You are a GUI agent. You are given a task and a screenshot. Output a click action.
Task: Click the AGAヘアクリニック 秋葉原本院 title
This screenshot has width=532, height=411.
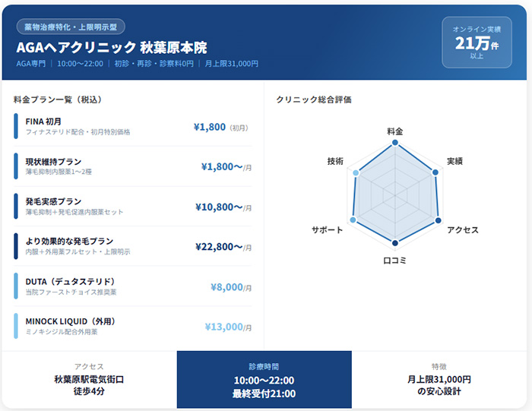coord(111,47)
